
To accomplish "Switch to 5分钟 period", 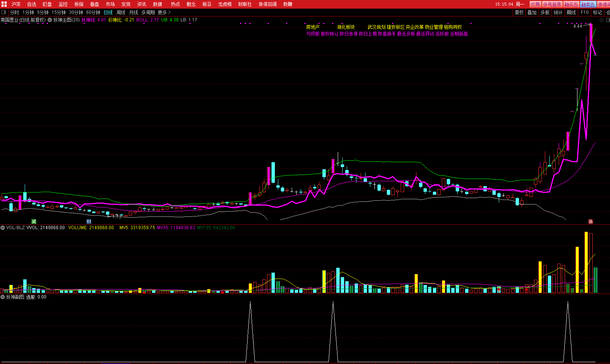I will click(x=43, y=12).
